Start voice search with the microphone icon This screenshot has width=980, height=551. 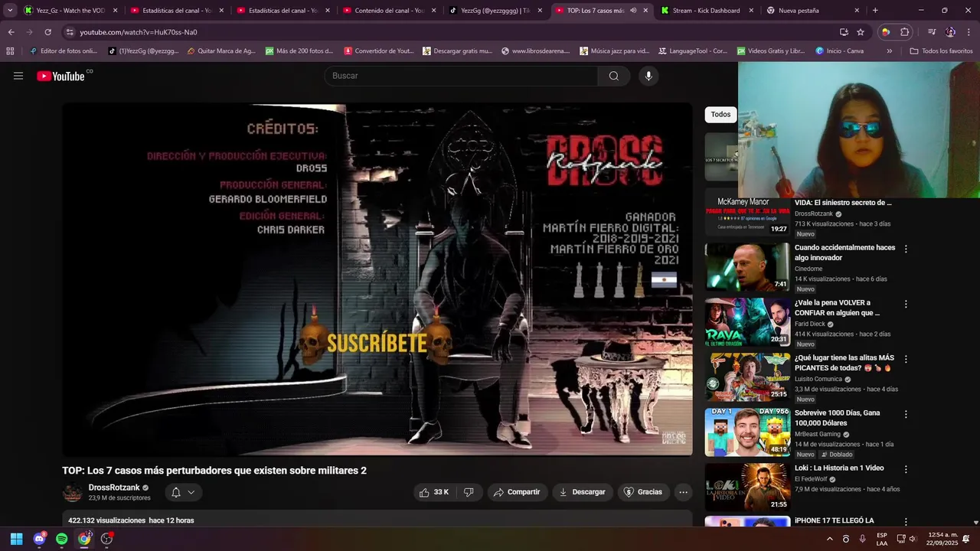(648, 76)
